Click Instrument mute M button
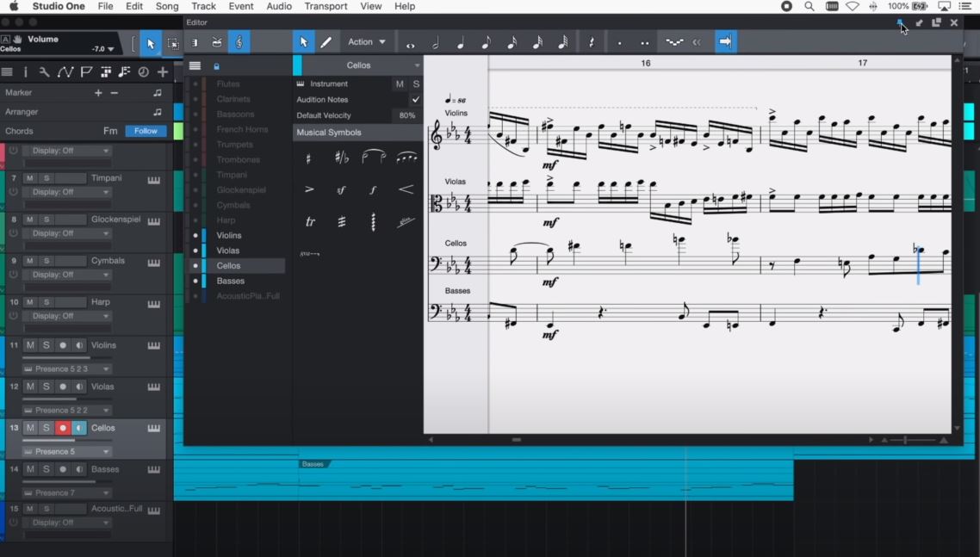 [400, 84]
